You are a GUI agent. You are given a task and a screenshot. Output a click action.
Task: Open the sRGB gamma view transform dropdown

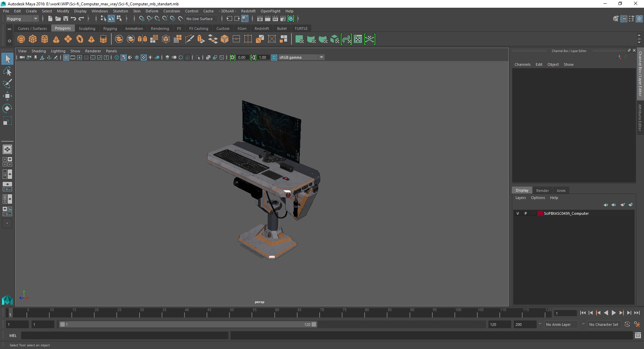point(321,57)
